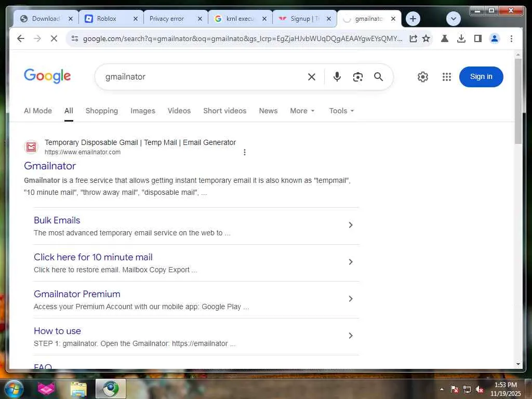Click the emailnator.com URL text
Screen dimensions: 532x399
coord(83,152)
